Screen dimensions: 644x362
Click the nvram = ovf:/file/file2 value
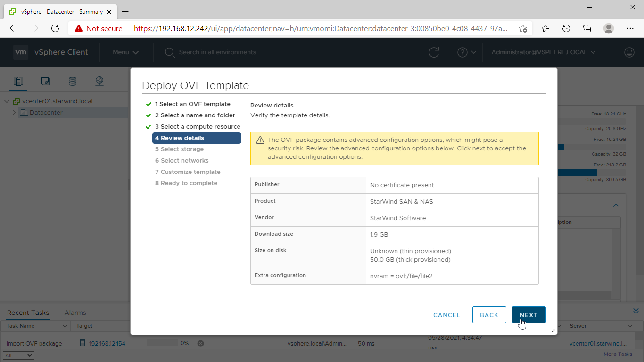(x=401, y=276)
